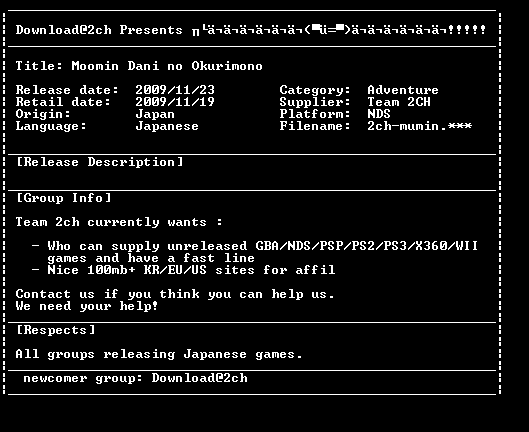Select the Language value Japanese
The width and height of the screenshot is (529, 432).
[167, 127]
